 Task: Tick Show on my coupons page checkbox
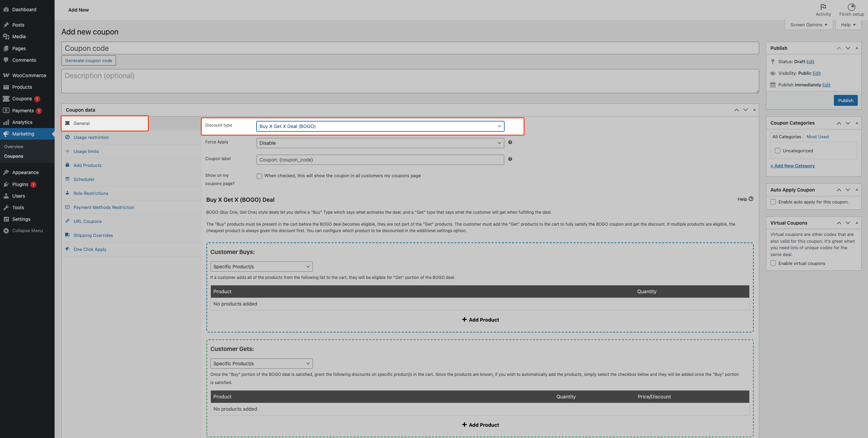(x=259, y=176)
